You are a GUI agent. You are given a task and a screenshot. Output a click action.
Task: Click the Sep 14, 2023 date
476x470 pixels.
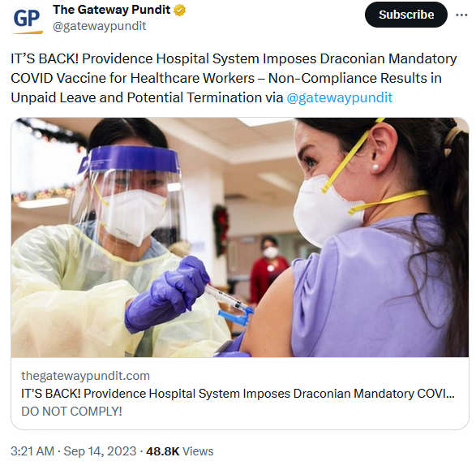click(x=100, y=451)
